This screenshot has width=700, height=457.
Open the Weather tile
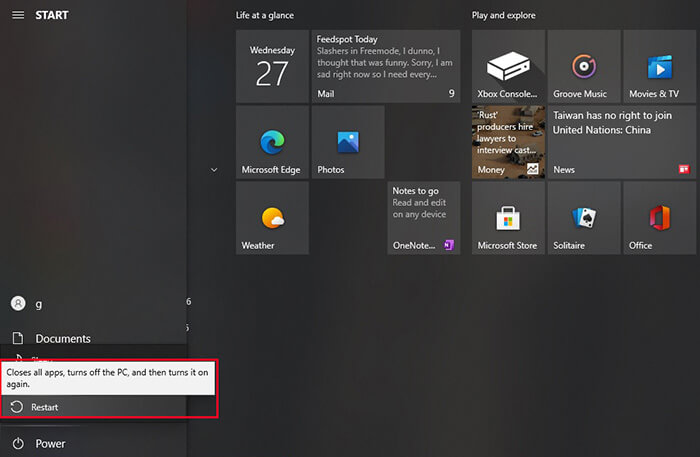tap(272, 218)
